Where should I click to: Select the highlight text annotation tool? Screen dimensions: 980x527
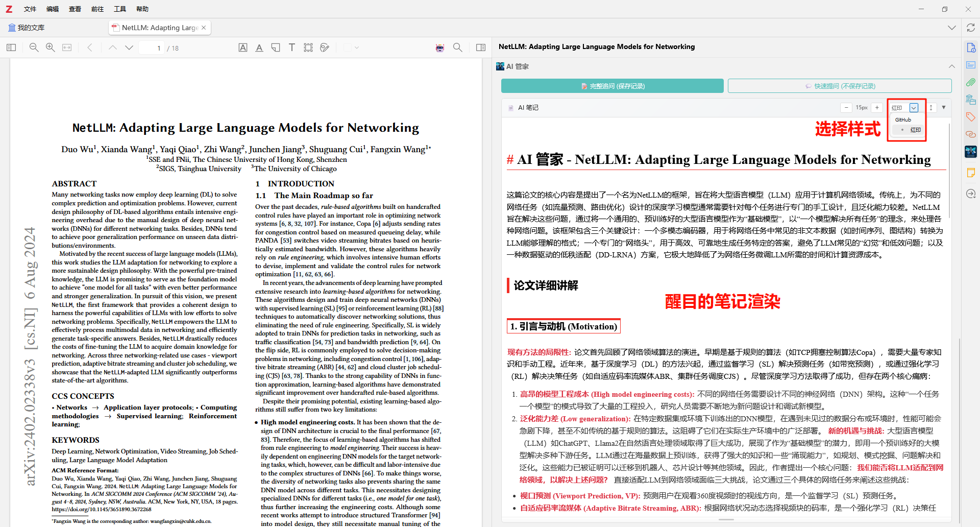pyautogui.click(x=243, y=47)
